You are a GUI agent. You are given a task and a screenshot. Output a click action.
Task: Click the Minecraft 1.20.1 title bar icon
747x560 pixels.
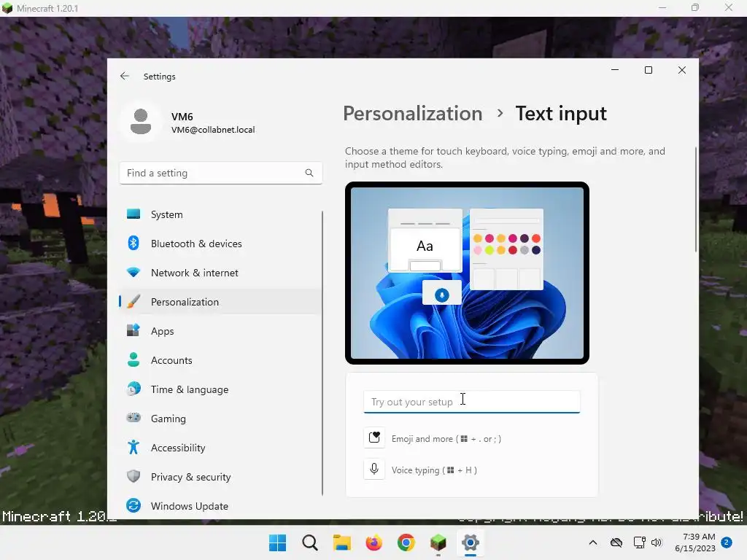click(x=7, y=8)
